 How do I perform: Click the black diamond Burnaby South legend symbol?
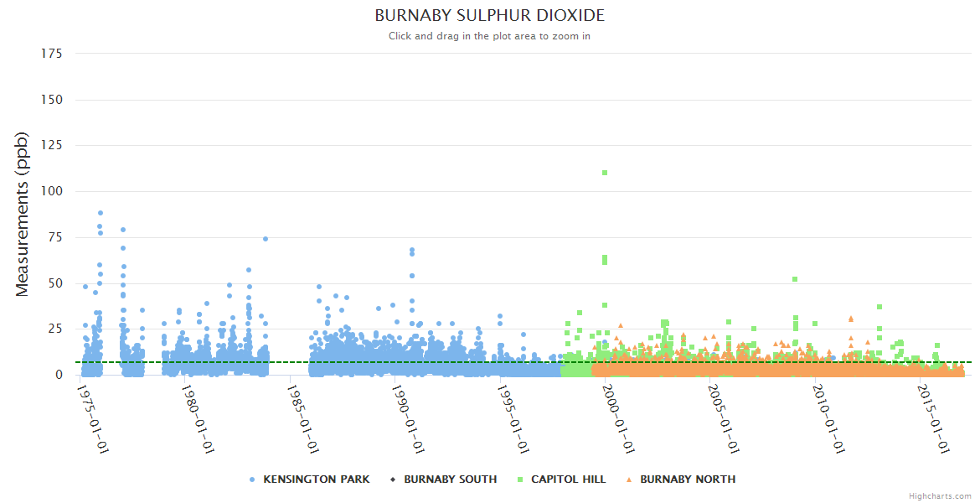click(x=393, y=480)
